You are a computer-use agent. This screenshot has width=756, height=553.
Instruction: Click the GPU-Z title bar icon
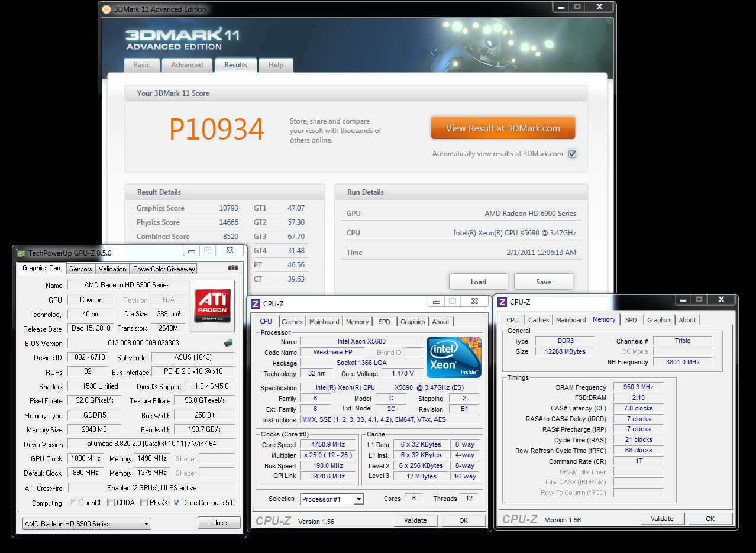(x=21, y=253)
